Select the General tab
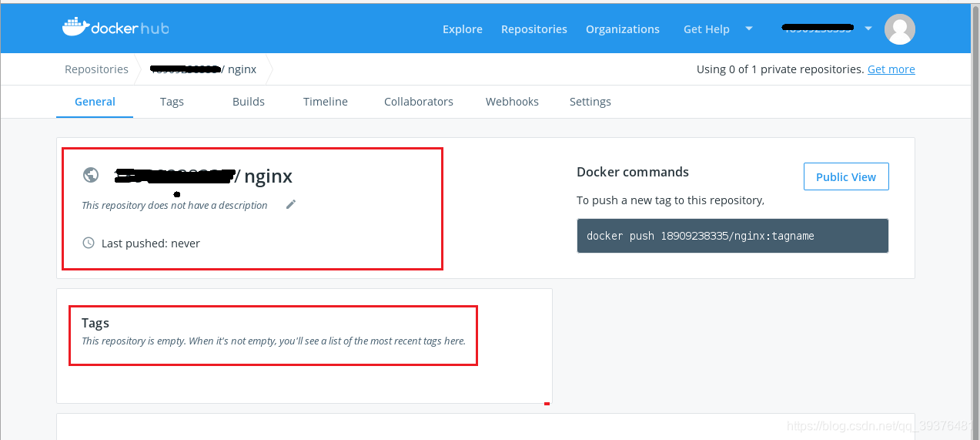980x440 pixels. click(x=95, y=102)
